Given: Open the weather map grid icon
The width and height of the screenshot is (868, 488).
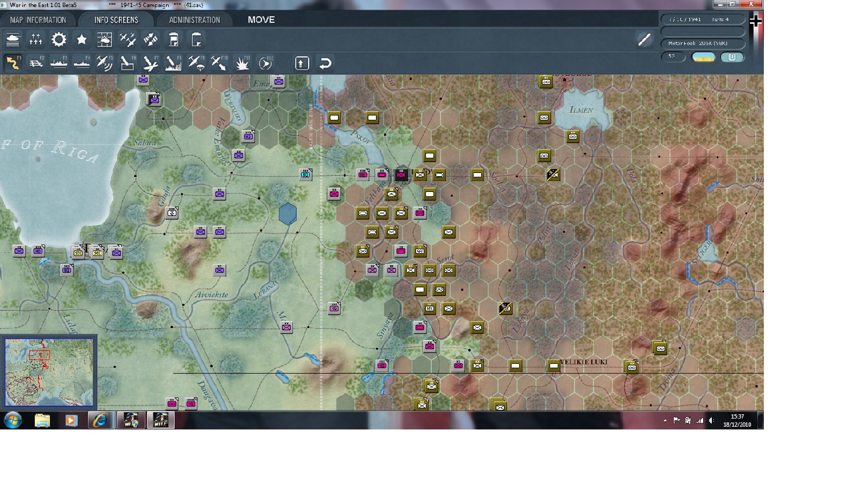Looking at the screenshot, I should [x=104, y=40].
